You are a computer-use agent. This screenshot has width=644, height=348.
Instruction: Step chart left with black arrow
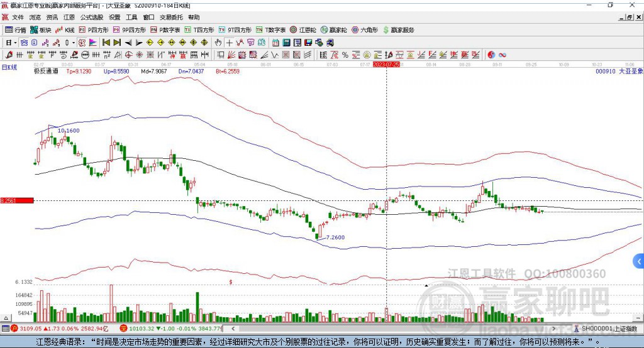point(128,43)
